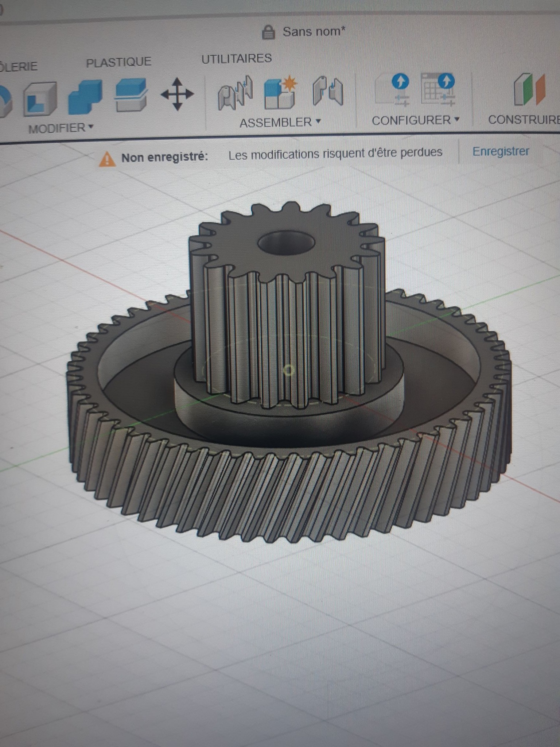Click the Joint tool in Assembler group

236,92
